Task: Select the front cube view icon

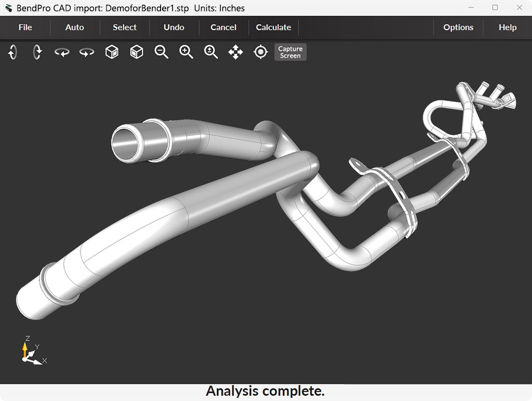Action: click(x=112, y=52)
